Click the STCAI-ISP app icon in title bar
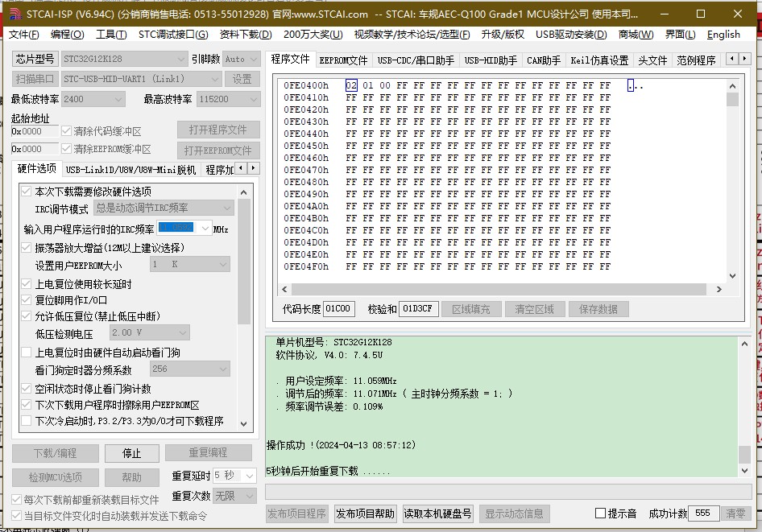Image resolution: width=762 pixels, height=532 pixels. [15, 14]
